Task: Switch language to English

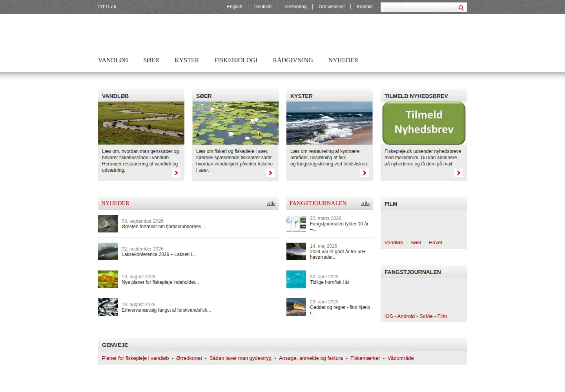Action: (x=234, y=7)
